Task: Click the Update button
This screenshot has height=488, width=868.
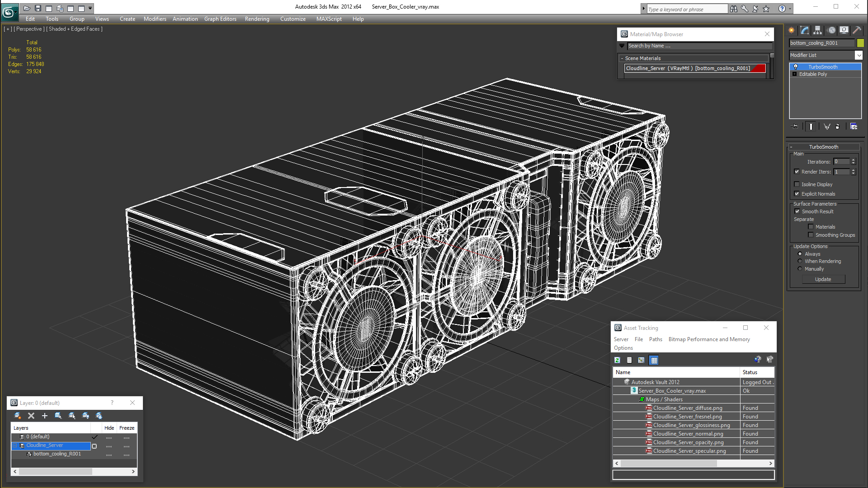Action: [x=823, y=279]
